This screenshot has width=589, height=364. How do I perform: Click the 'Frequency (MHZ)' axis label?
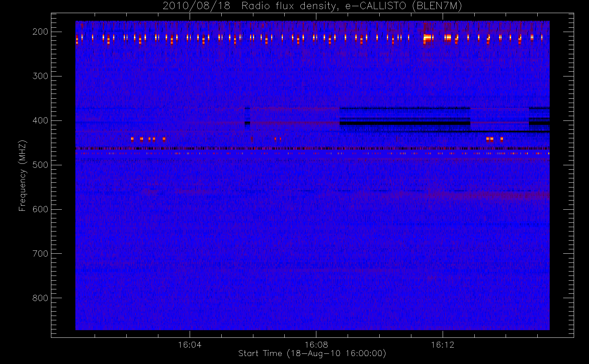[23, 175]
